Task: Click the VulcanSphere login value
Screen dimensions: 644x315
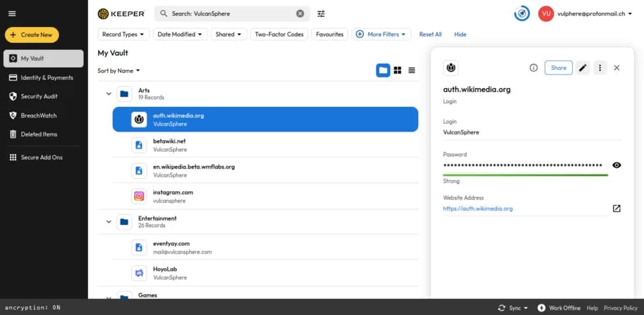Action: [461, 132]
